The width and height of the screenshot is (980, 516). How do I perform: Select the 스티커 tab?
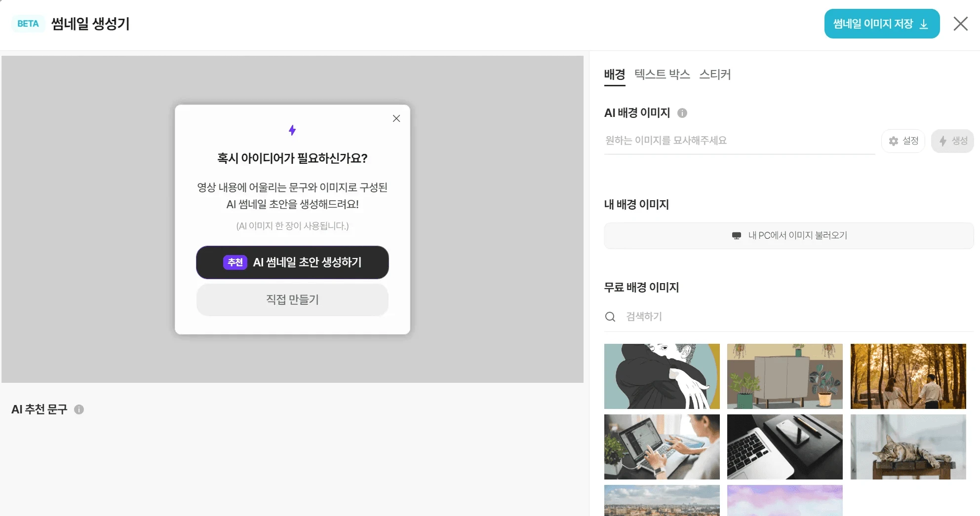(715, 74)
